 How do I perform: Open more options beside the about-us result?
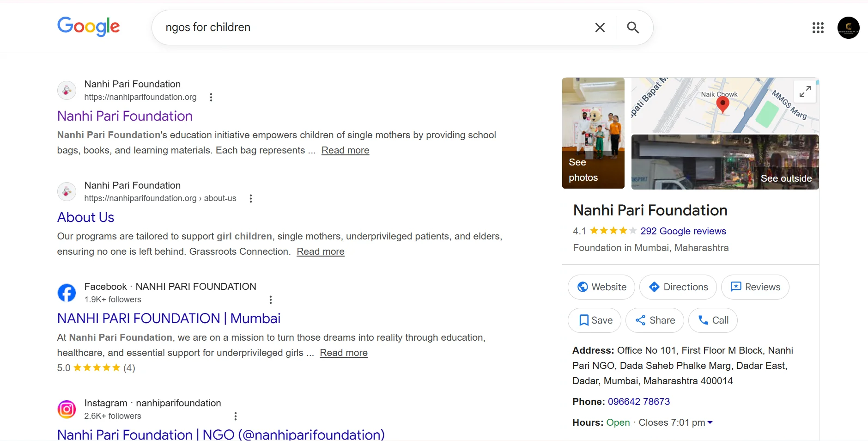tap(251, 198)
